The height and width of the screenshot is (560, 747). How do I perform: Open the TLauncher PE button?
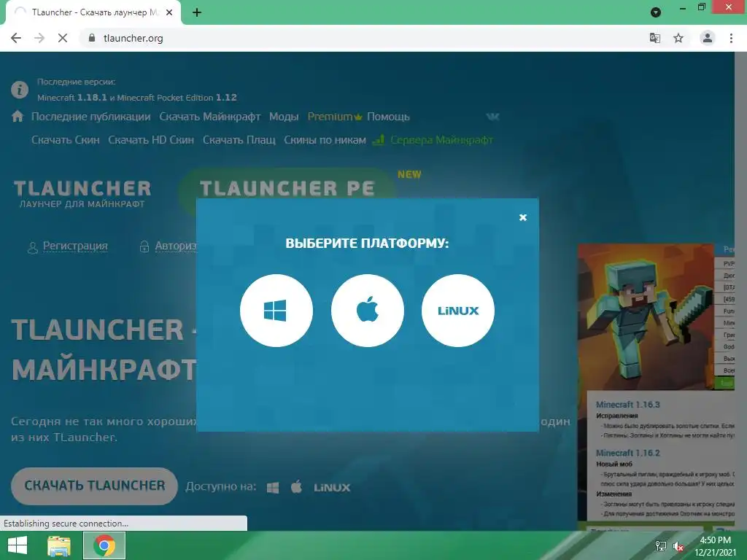[287, 189]
